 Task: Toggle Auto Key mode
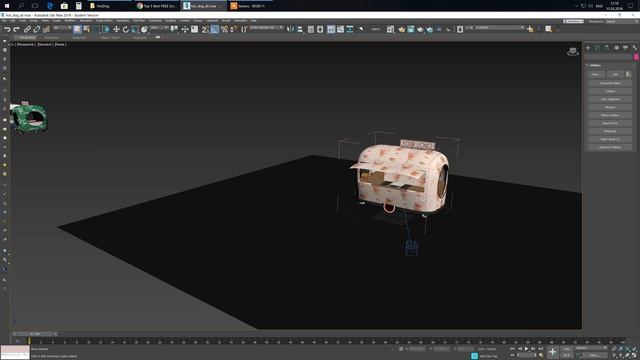pyautogui.click(x=567, y=349)
